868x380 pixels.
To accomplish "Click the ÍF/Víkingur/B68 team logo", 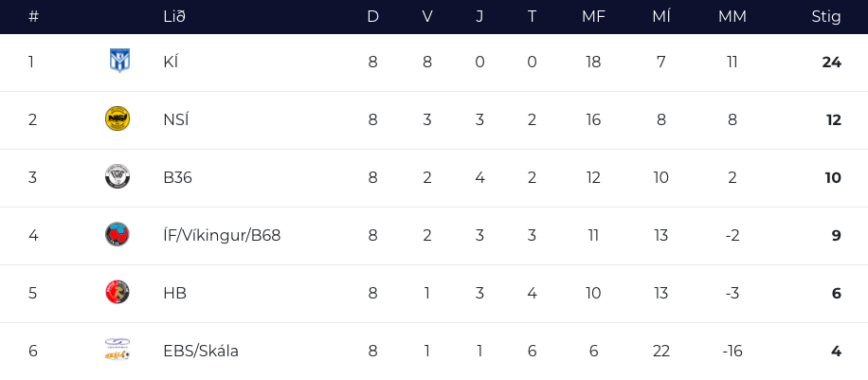I will [118, 235].
